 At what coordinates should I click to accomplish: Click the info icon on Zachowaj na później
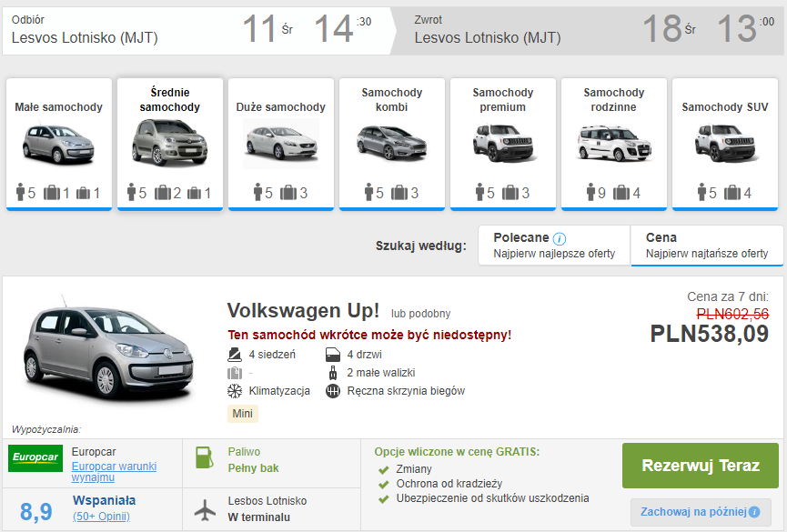point(754,513)
